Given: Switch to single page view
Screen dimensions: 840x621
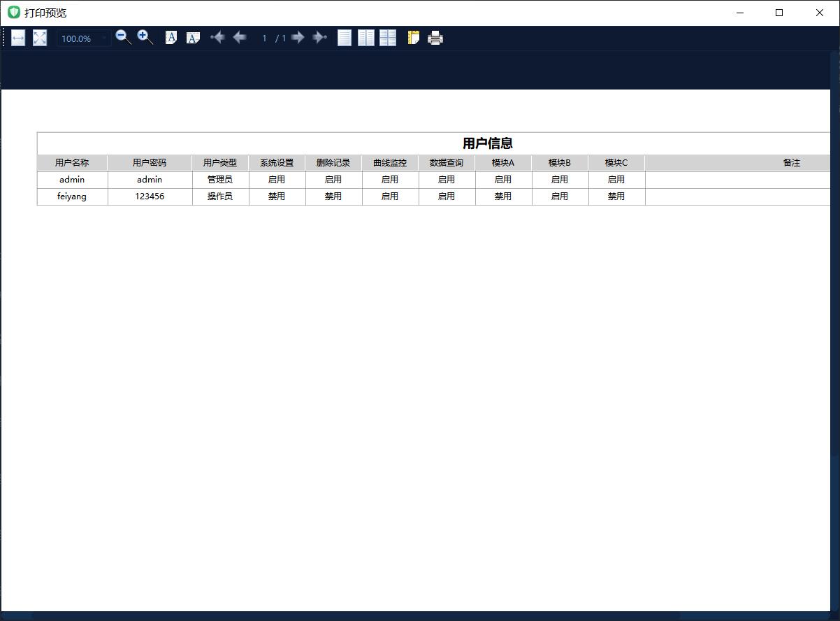Looking at the screenshot, I should coord(345,38).
